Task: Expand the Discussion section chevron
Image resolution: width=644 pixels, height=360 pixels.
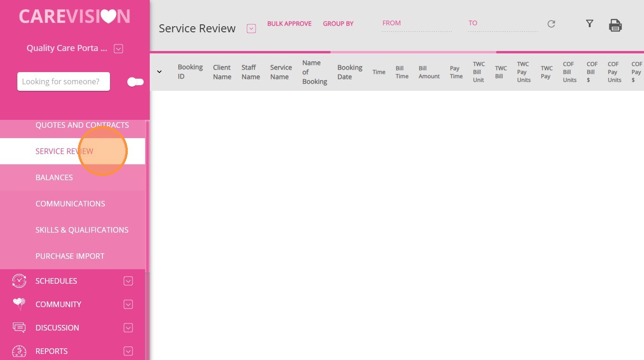Action: pyautogui.click(x=128, y=328)
